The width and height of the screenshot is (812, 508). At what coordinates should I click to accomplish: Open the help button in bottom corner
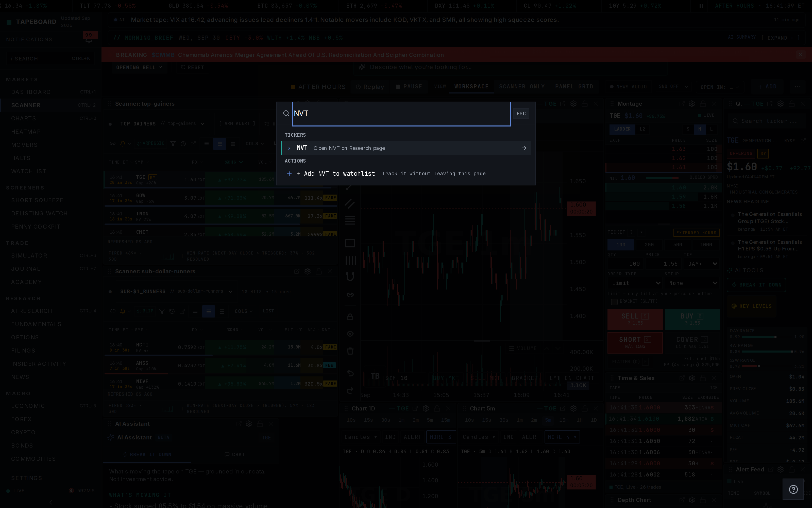coord(793,489)
